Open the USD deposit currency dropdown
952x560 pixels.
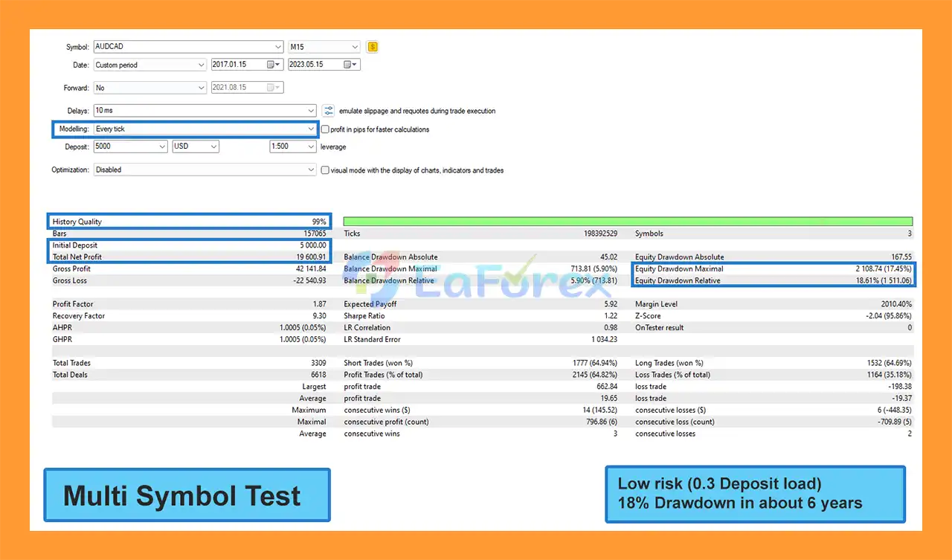click(213, 147)
